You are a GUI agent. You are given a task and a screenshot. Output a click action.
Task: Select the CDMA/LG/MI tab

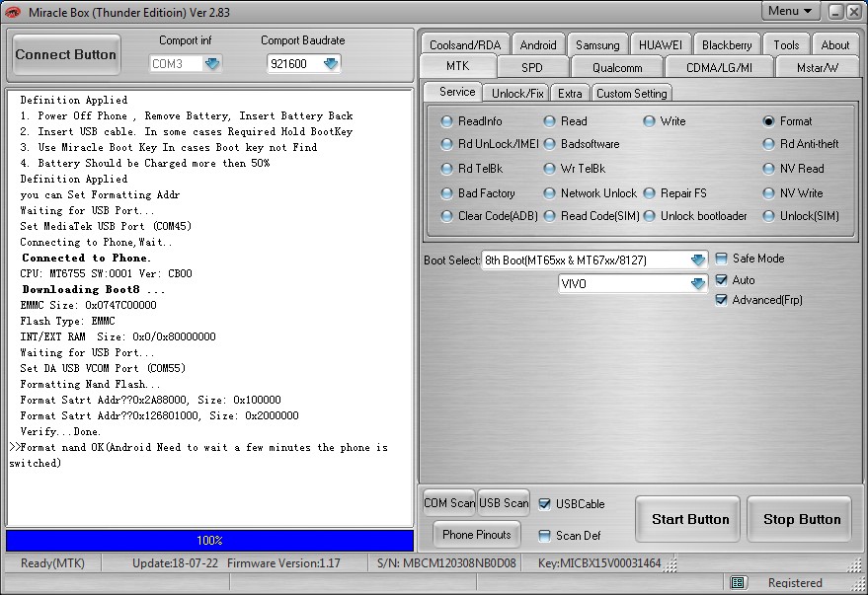[x=719, y=67]
